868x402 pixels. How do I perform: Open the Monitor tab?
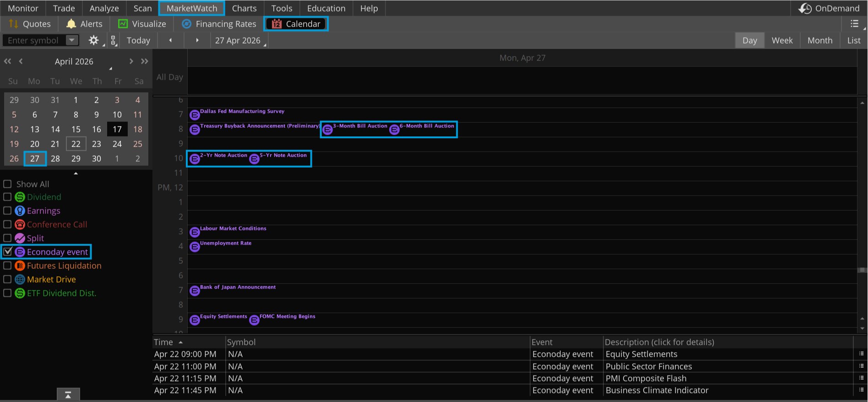tap(23, 8)
